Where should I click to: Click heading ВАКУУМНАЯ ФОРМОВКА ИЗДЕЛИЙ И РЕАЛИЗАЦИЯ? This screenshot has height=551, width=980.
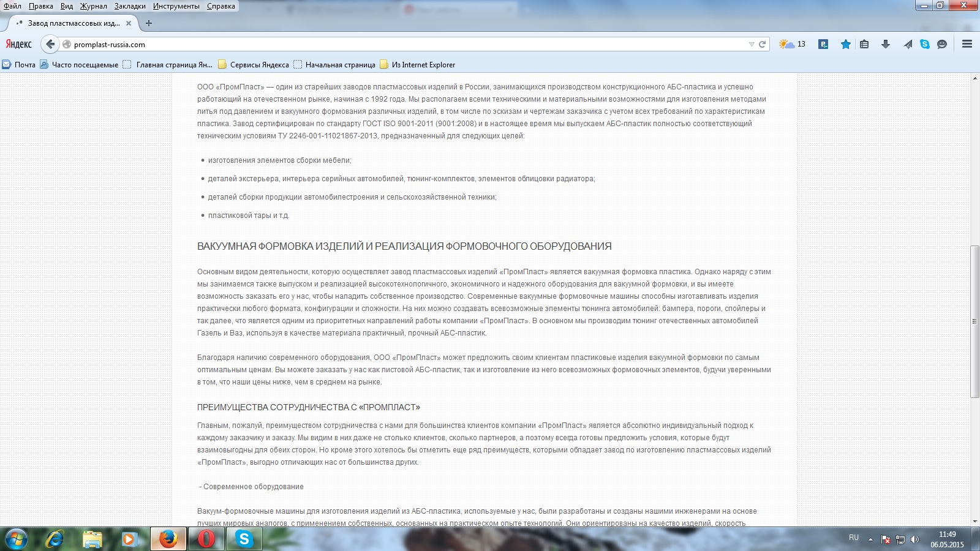(x=404, y=246)
